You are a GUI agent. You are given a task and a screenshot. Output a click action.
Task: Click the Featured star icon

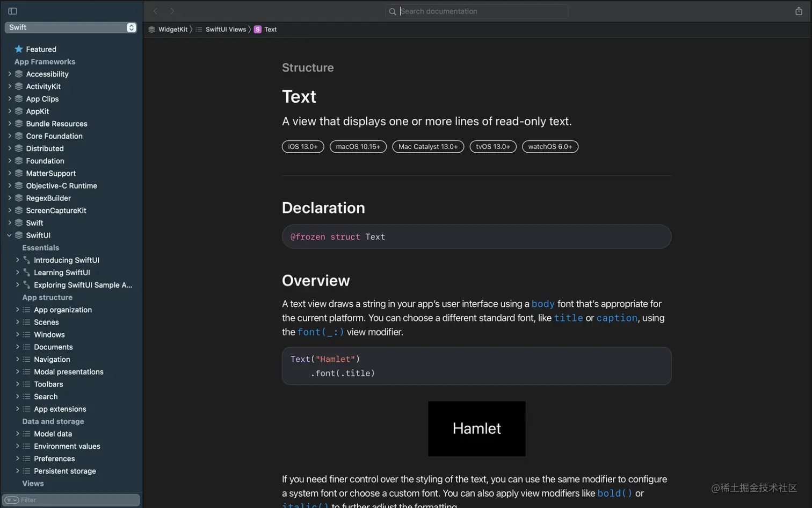pos(19,49)
